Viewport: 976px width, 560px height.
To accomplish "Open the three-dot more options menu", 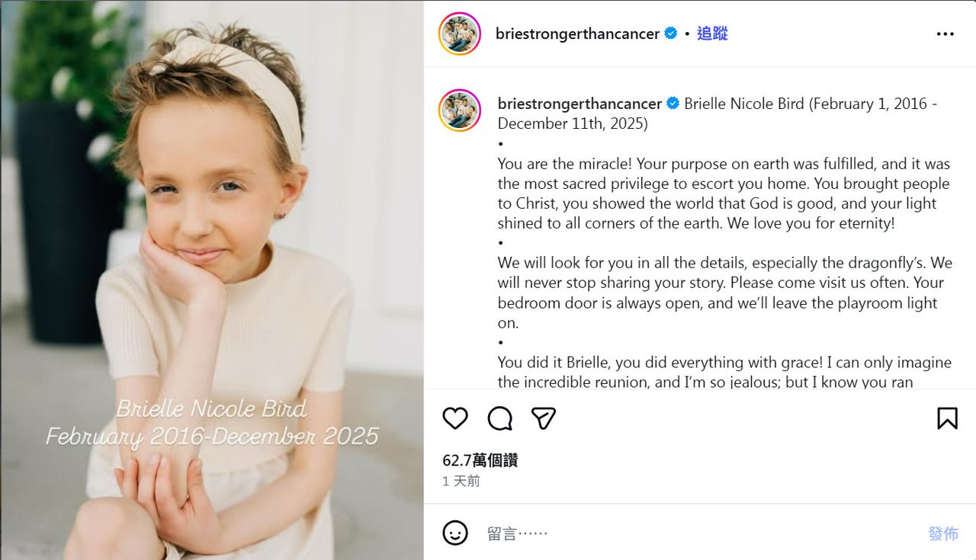I will [x=945, y=34].
